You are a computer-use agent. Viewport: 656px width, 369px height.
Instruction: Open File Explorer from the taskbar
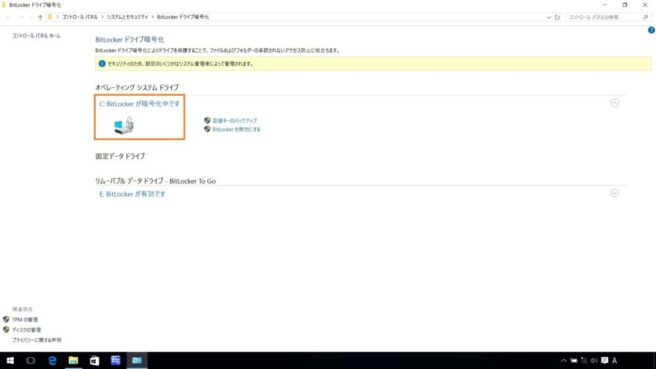[73, 360]
